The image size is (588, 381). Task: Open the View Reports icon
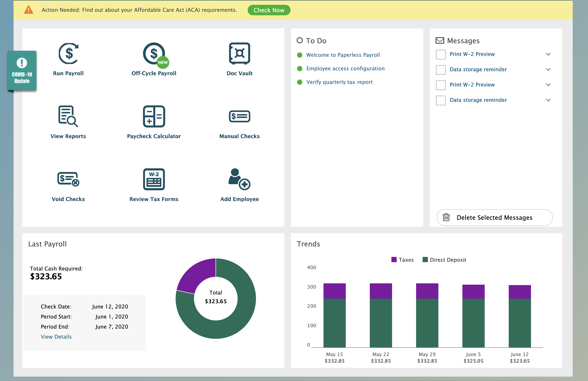click(x=68, y=116)
